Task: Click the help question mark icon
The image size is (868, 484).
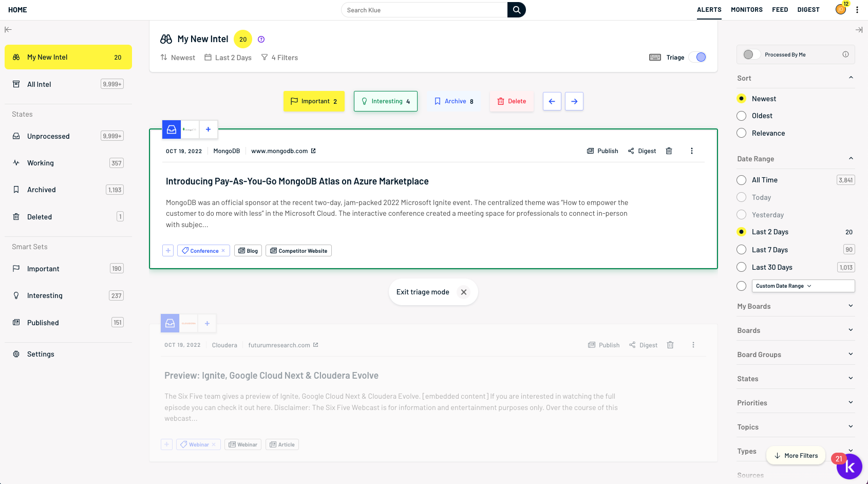Action: pos(261,40)
